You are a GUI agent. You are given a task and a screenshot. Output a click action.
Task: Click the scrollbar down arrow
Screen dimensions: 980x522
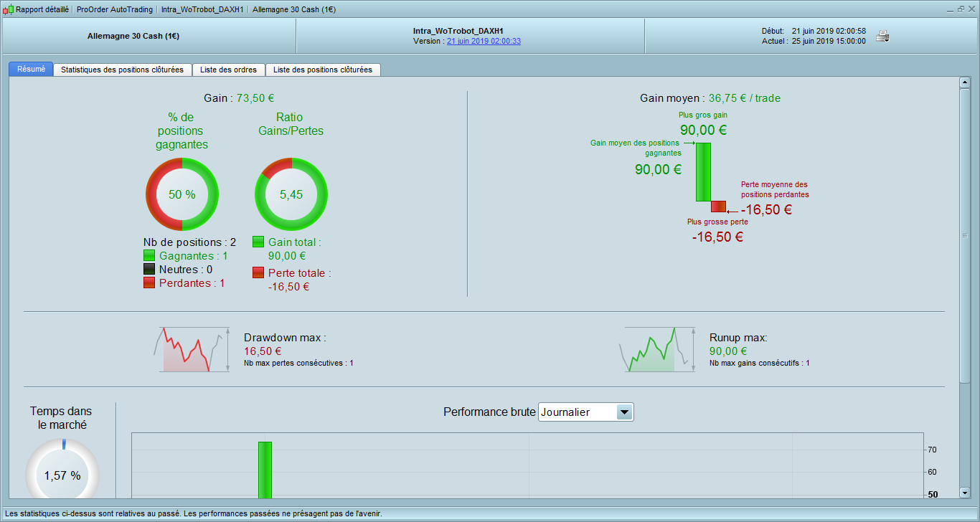coord(965,493)
